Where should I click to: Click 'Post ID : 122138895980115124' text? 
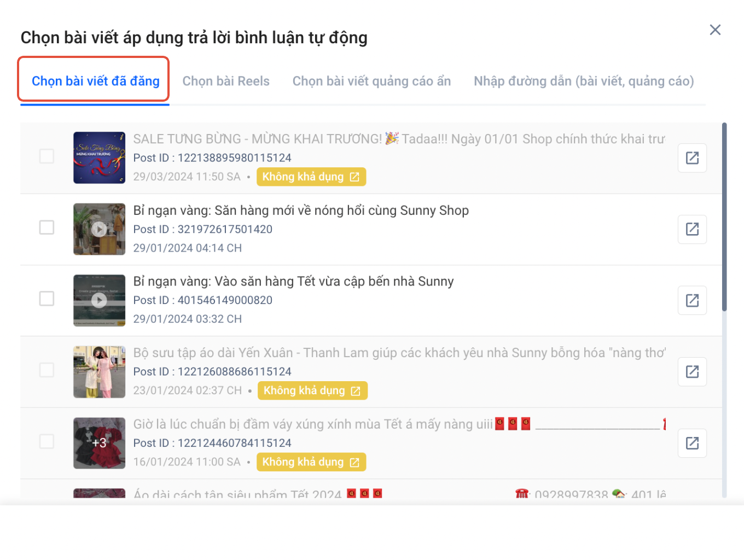tap(212, 158)
